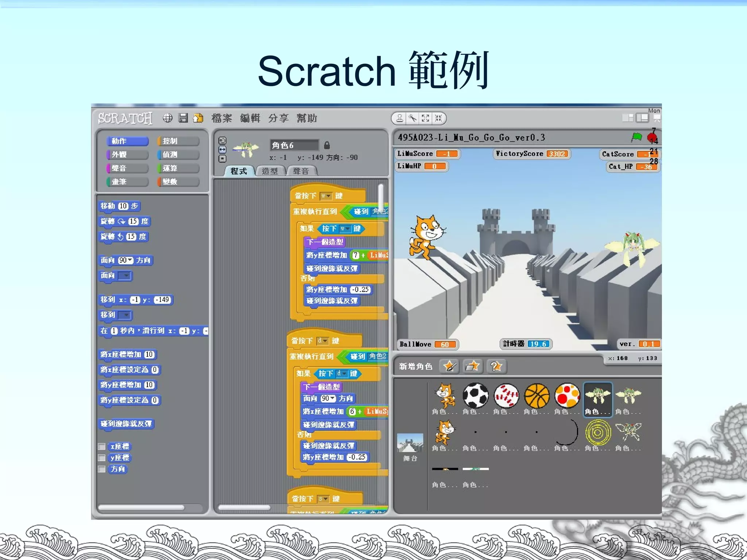The width and height of the screenshot is (747, 560).
Task: Switch to 造型 costumes tab
Action: (270, 171)
